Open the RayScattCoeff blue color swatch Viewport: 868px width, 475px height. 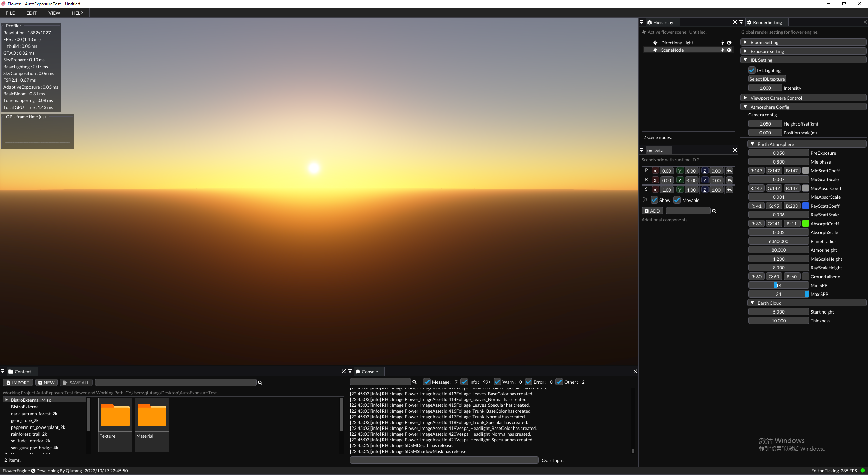click(805, 206)
